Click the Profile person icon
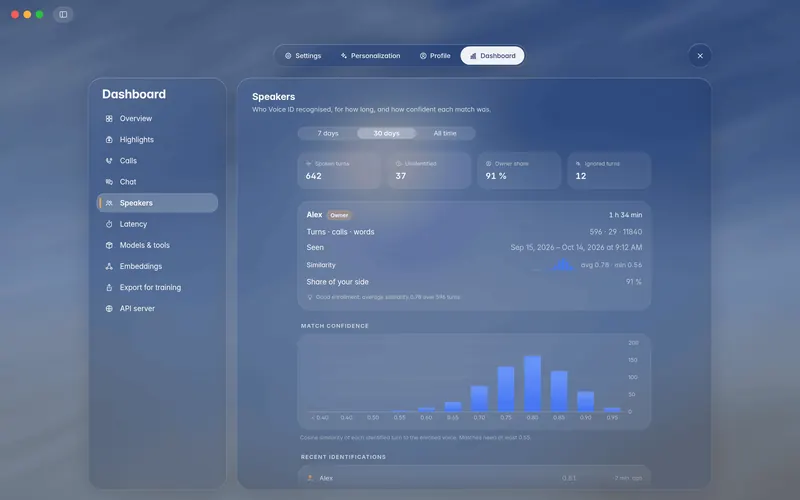 pos(423,56)
